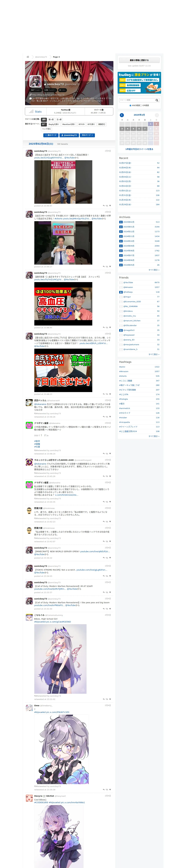Screen dimensions: 186x868
Task: Set tweet order to 通常
Action: coord(44,120)
